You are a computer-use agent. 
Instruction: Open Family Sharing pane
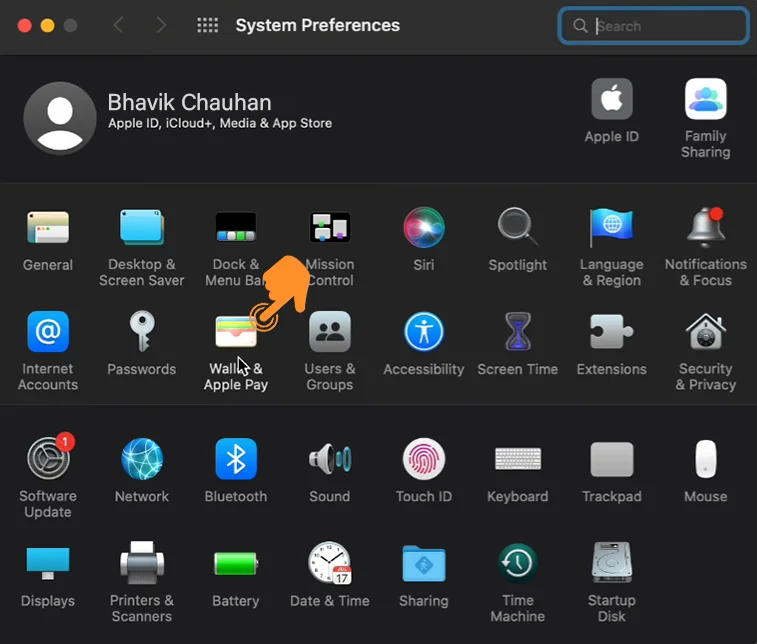tap(706, 98)
